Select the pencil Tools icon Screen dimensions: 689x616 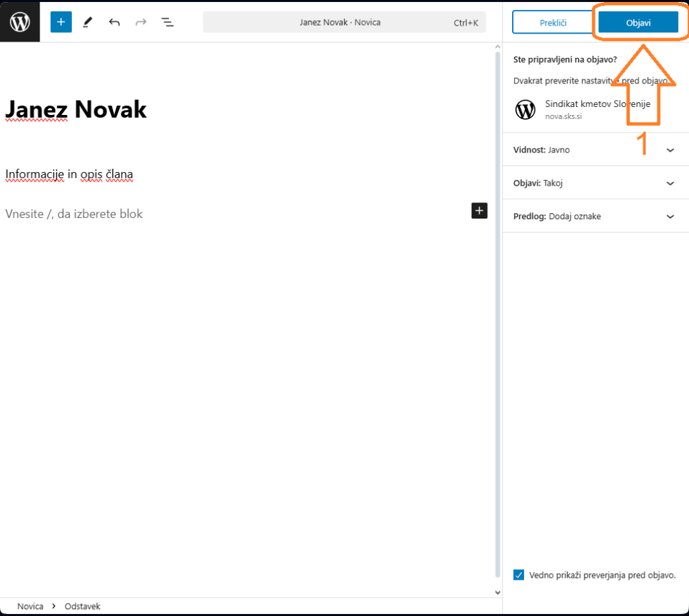click(87, 22)
